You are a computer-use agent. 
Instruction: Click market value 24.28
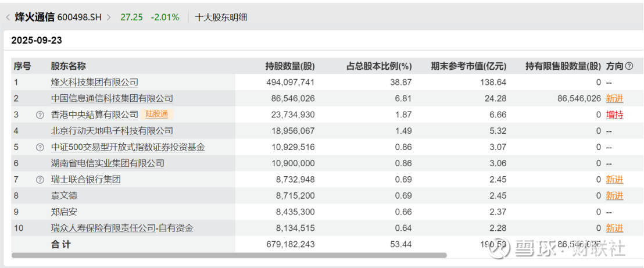496,98
